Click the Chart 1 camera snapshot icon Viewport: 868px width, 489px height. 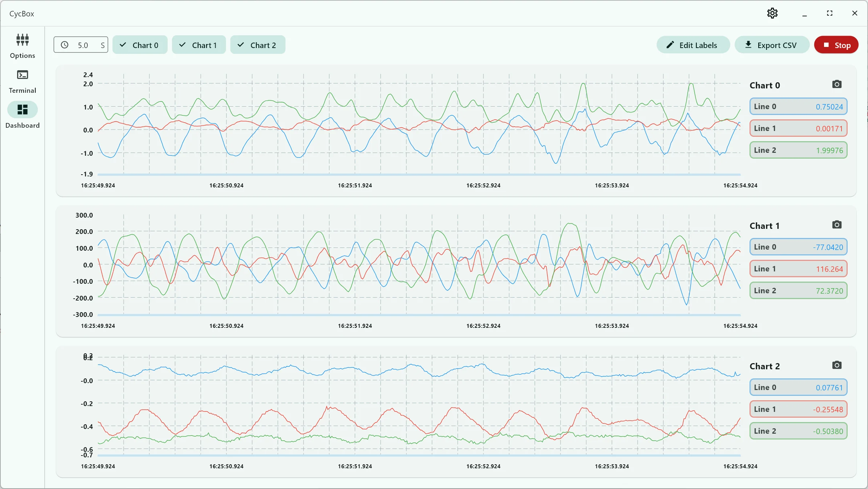[837, 225]
